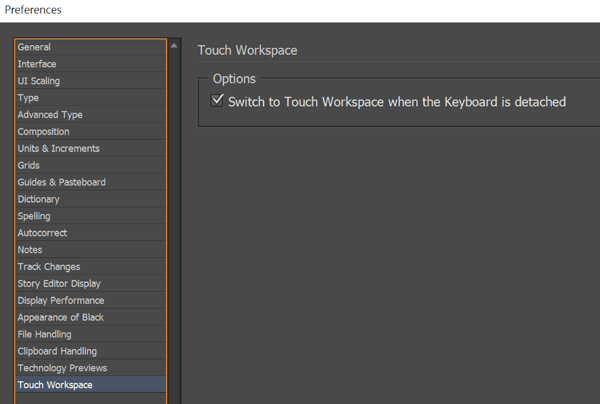Open Track Changes preferences
The image size is (600, 404).
pyautogui.click(x=91, y=267)
